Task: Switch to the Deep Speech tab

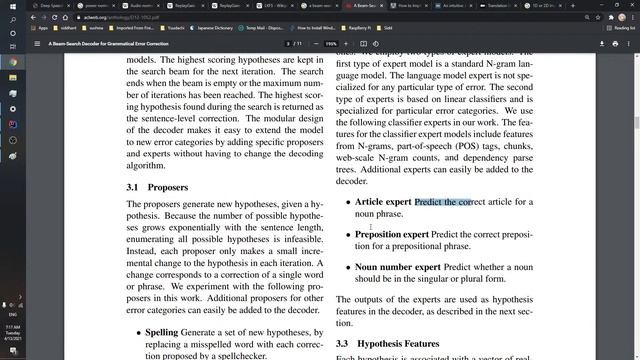Action: 51,6
